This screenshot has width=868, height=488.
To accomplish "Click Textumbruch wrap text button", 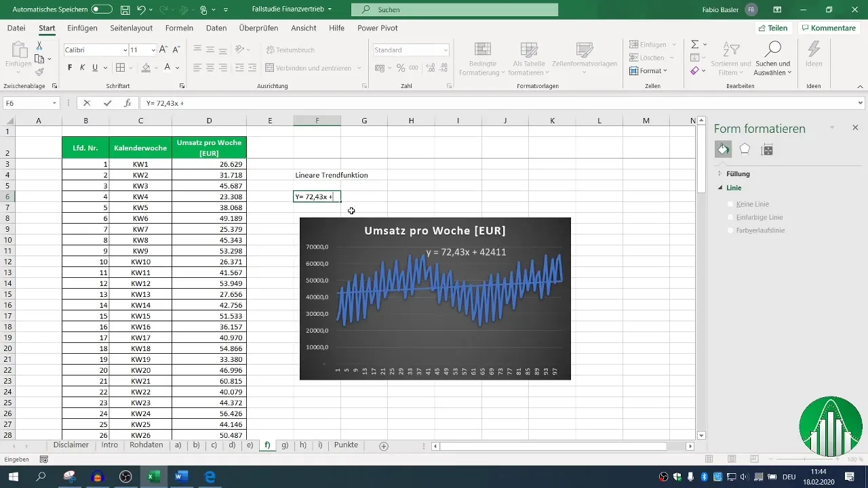I will point(290,50).
